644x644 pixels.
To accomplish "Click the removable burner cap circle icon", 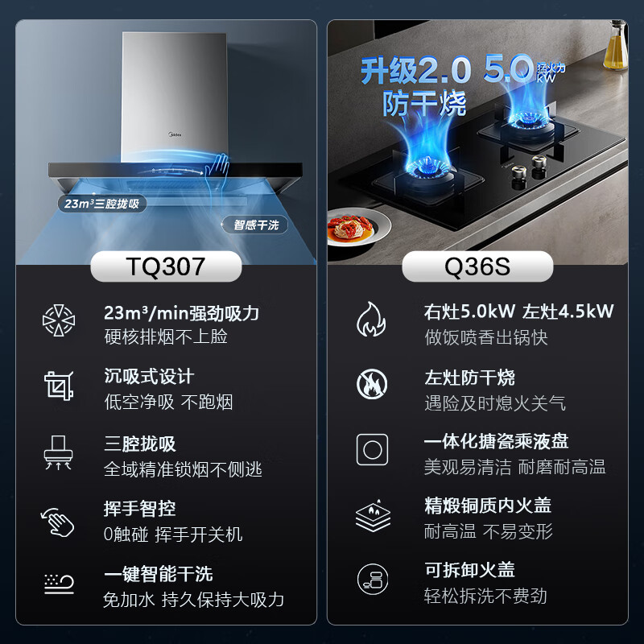I will click(373, 579).
